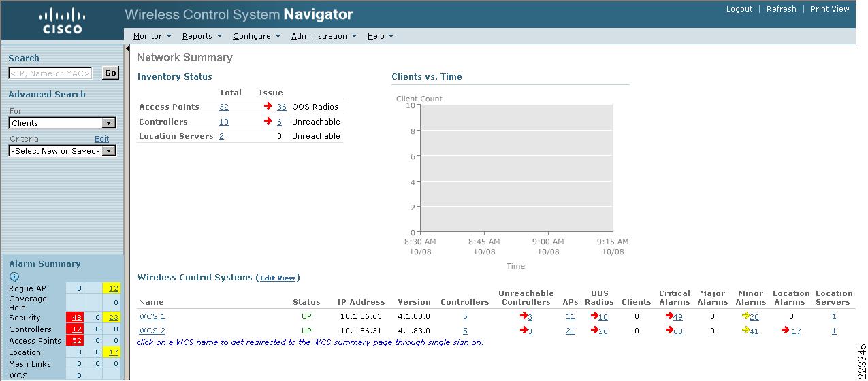Screen dimensions: 868x381
Task: Click the Mesh Links alarm row label
Action: point(29,364)
